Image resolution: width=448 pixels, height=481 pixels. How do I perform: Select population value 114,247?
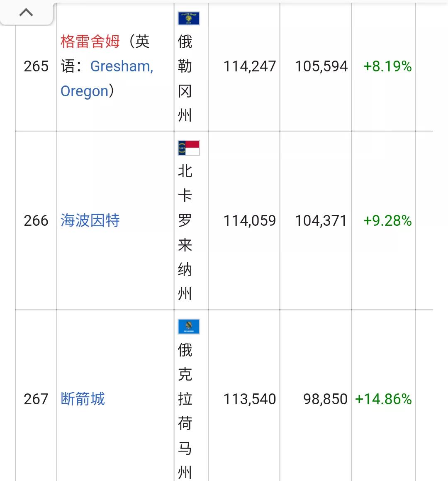[x=250, y=66]
